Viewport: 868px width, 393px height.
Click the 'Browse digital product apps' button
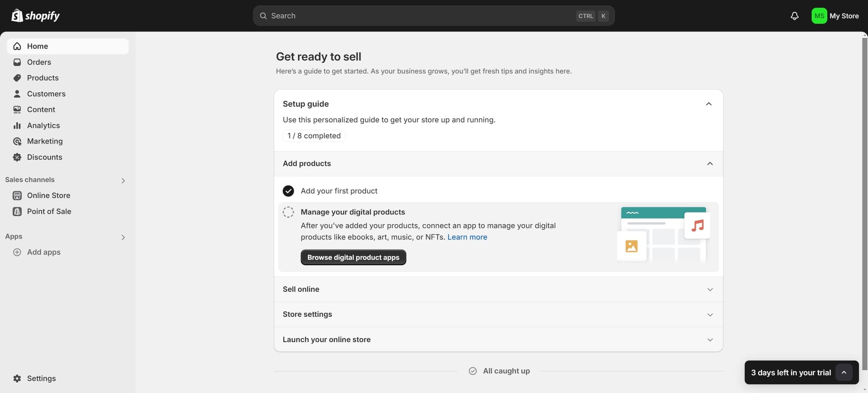coord(353,257)
